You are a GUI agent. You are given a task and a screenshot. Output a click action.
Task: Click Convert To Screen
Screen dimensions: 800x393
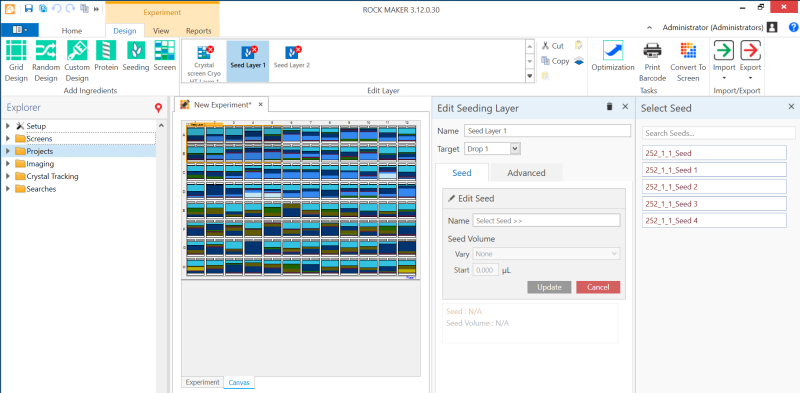click(688, 61)
